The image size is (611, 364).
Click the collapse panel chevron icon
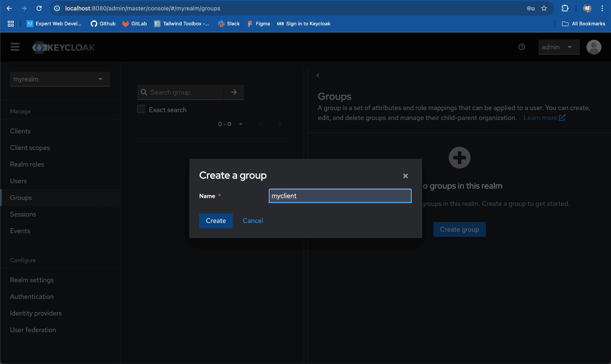(318, 75)
